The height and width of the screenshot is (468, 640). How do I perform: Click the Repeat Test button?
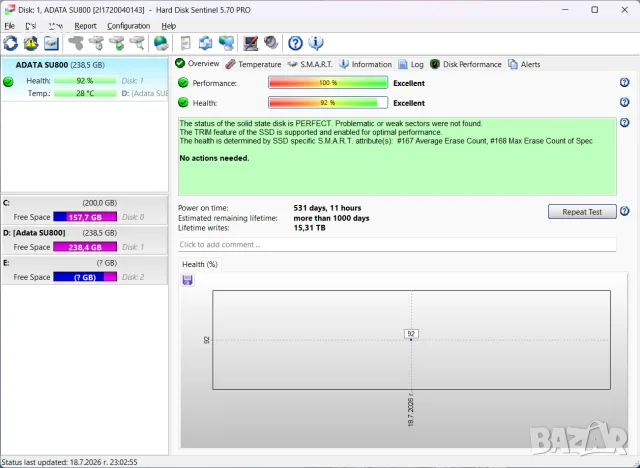[582, 212]
